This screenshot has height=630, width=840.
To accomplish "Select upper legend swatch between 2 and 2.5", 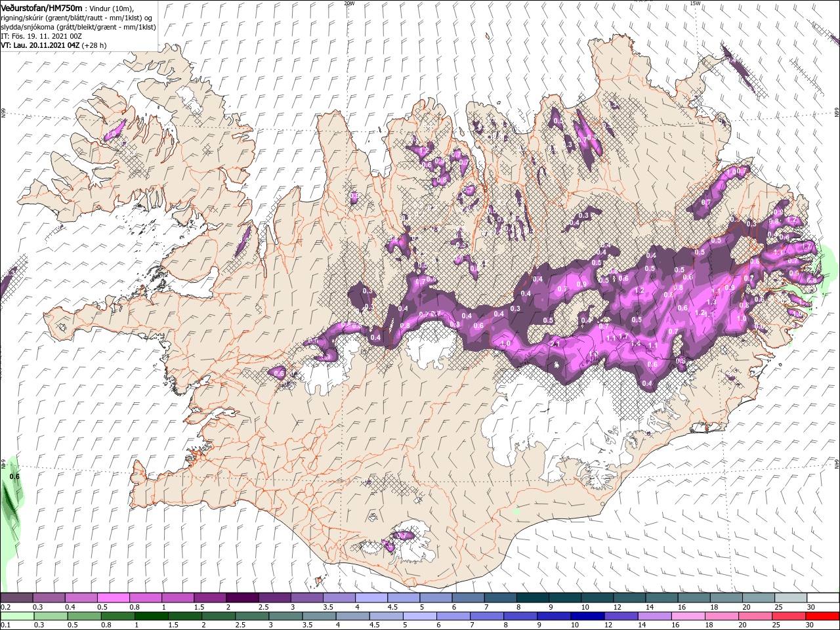I will pos(242,598).
